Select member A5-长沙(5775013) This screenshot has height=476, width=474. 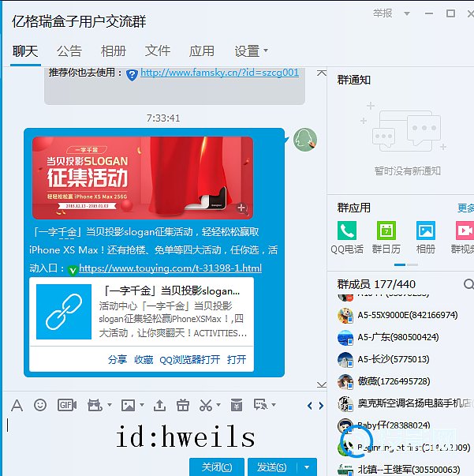(405, 359)
